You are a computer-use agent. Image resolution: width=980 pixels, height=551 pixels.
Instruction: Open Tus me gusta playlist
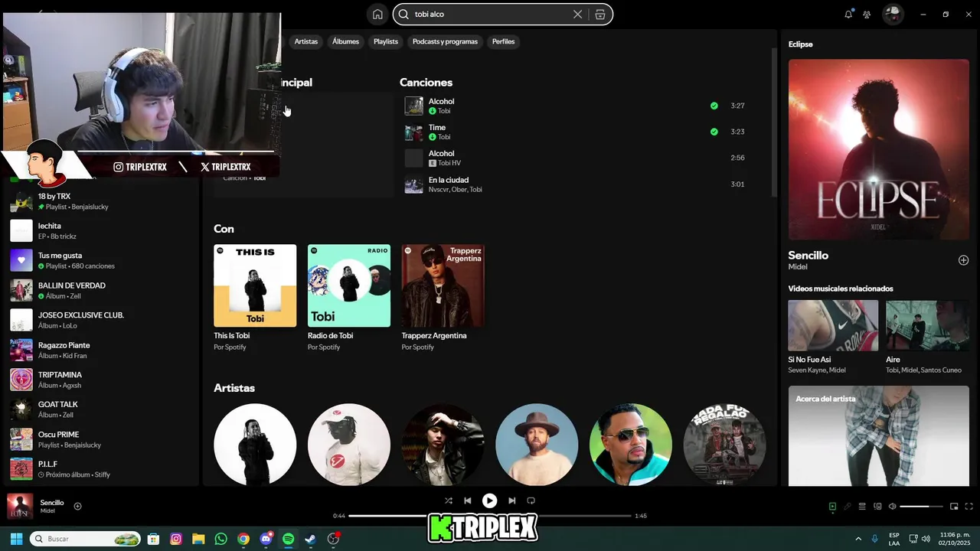tap(100, 261)
